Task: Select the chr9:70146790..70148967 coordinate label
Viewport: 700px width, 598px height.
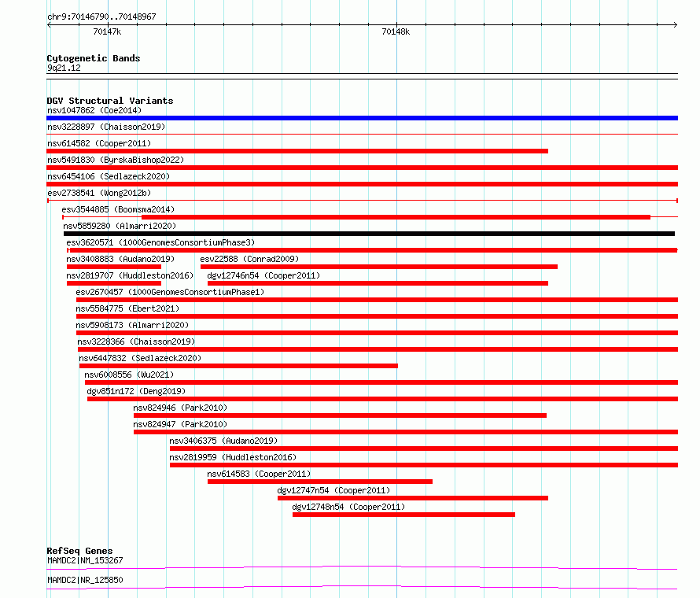Action: tap(101, 17)
